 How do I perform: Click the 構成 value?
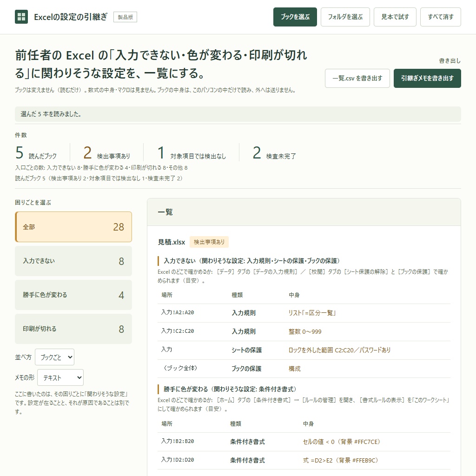[294, 369]
